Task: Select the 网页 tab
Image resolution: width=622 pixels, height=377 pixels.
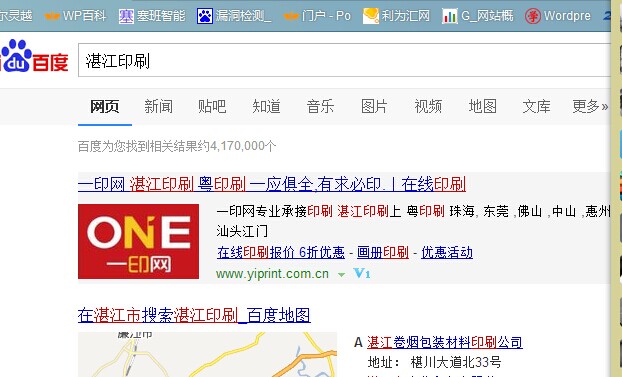Action: point(105,106)
